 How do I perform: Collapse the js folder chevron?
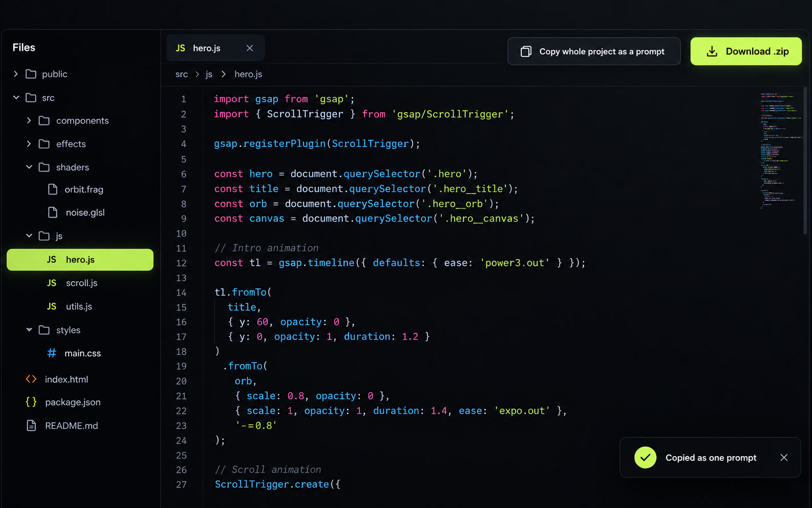(x=29, y=236)
